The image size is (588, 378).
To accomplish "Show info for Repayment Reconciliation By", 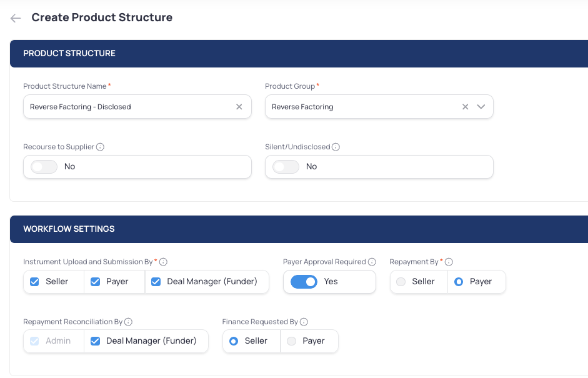I will click(x=128, y=322).
